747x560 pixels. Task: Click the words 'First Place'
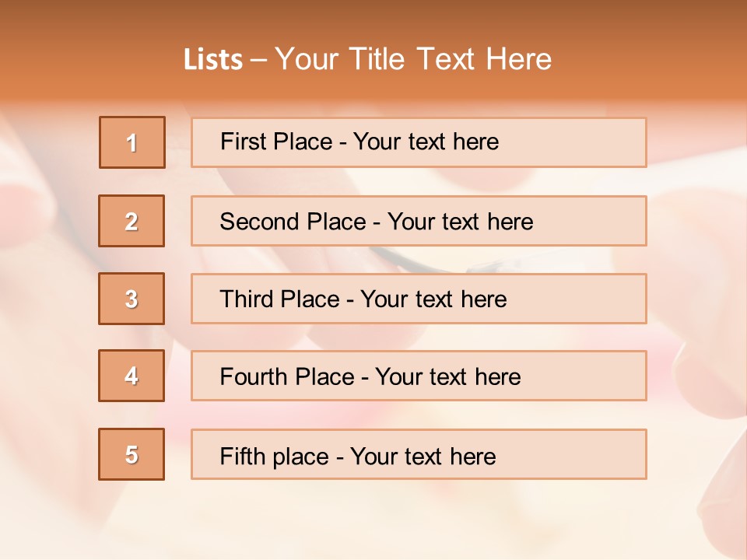[275, 142]
